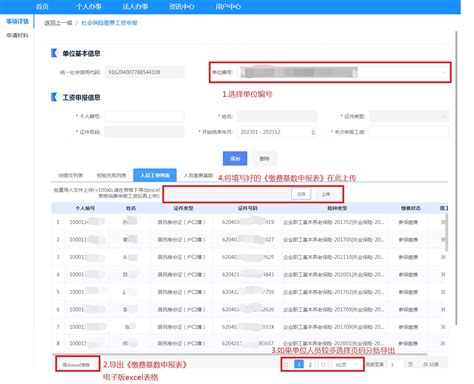Click the 社会保险缴费工资申报 breadcrumb

point(109,23)
